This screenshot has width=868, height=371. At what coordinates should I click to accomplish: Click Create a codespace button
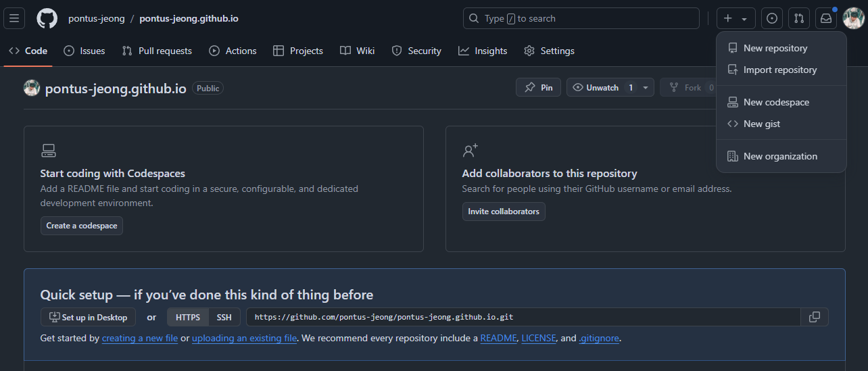pyautogui.click(x=82, y=226)
